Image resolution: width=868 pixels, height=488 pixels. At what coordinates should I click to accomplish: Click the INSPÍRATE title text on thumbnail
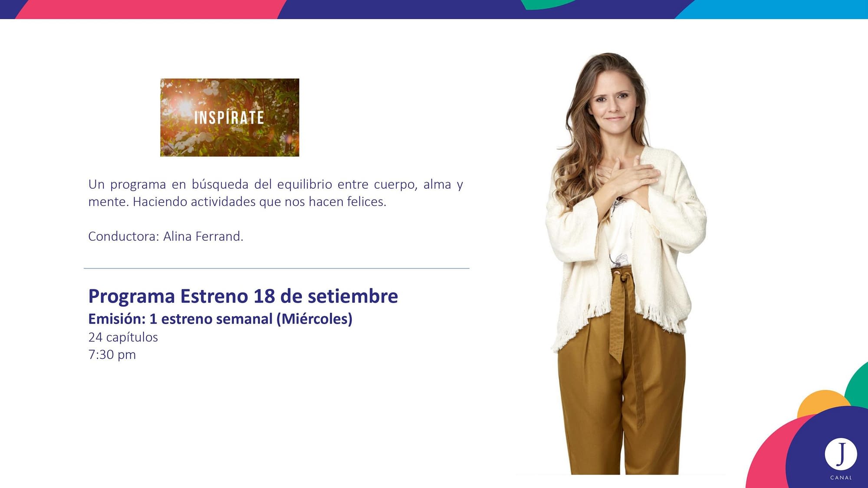tap(229, 118)
